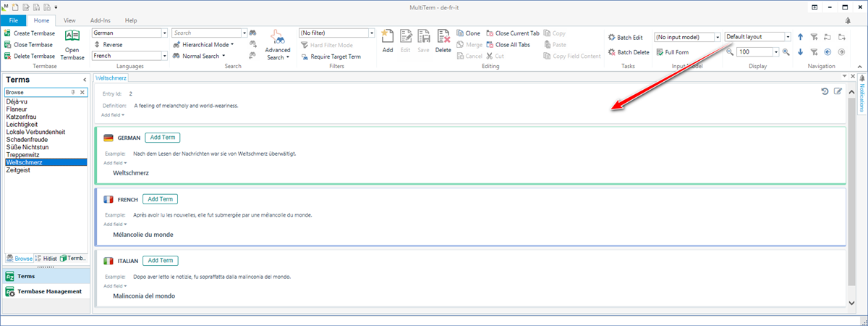Open the source language German dropdown
The image size is (868, 326).
click(x=165, y=33)
